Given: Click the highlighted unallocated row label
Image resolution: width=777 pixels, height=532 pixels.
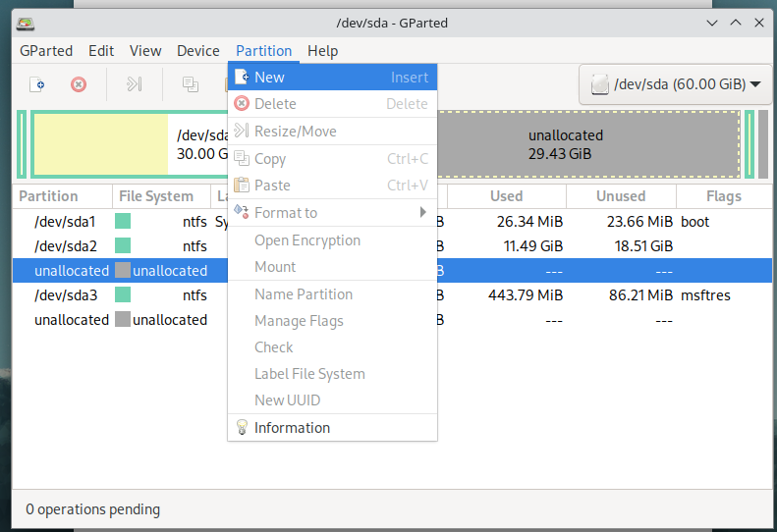Looking at the screenshot, I should click(x=72, y=271).
